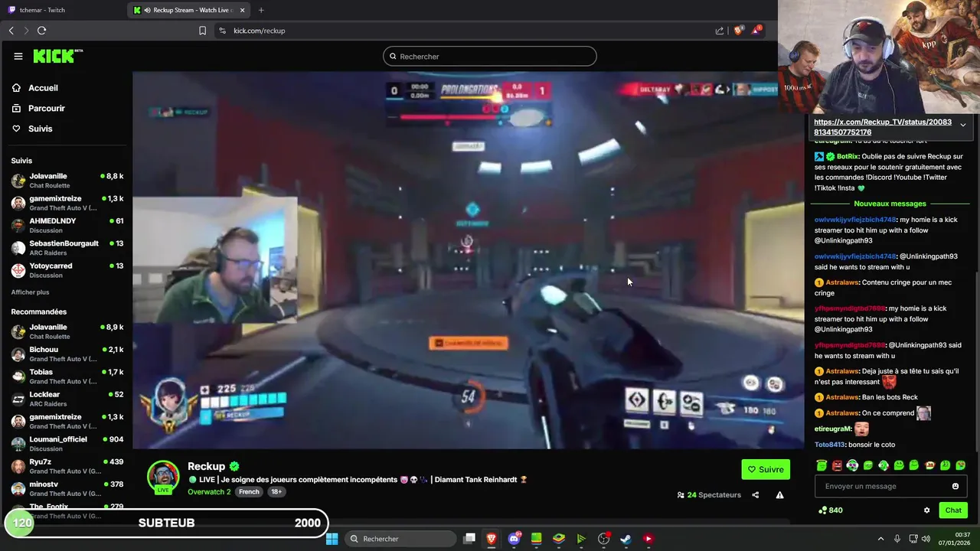The image size is (980, 551).
Task: Open Bichouu recommended channel
Action: (x=67, y=354)
